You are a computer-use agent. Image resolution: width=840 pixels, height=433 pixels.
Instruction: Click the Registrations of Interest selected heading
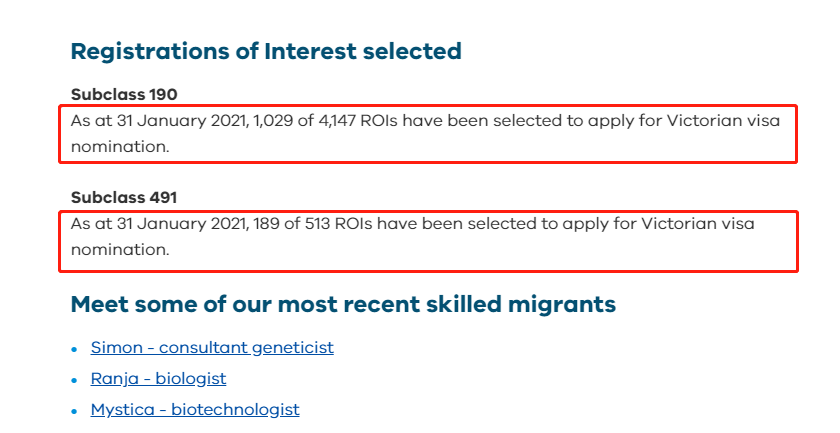tap(266, 51)
